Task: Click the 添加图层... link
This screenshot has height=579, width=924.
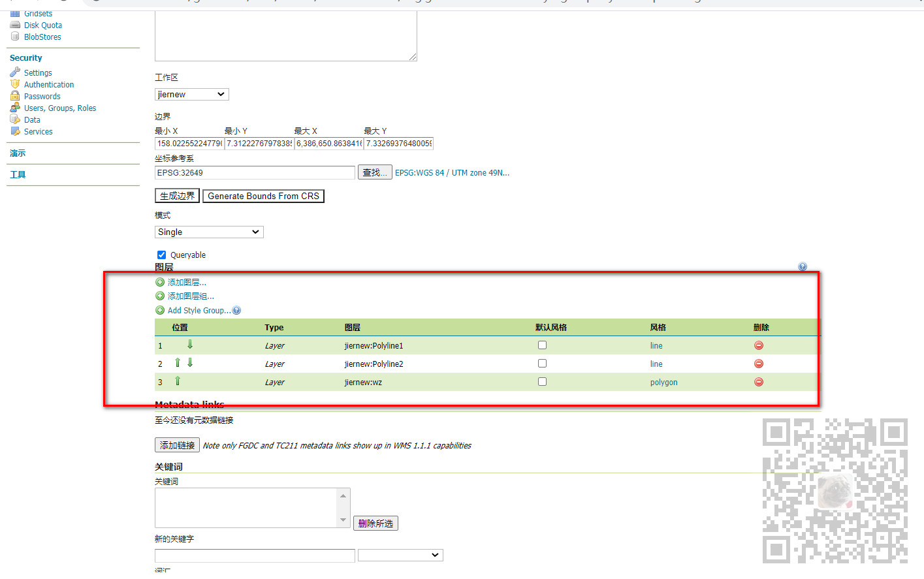Action: pyautogui.click(x=187, y=283)
